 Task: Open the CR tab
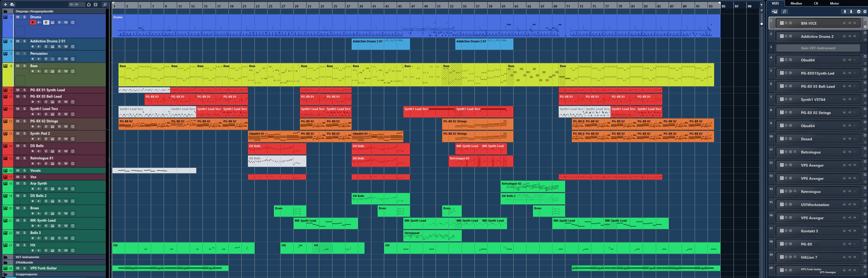point(816,3)
